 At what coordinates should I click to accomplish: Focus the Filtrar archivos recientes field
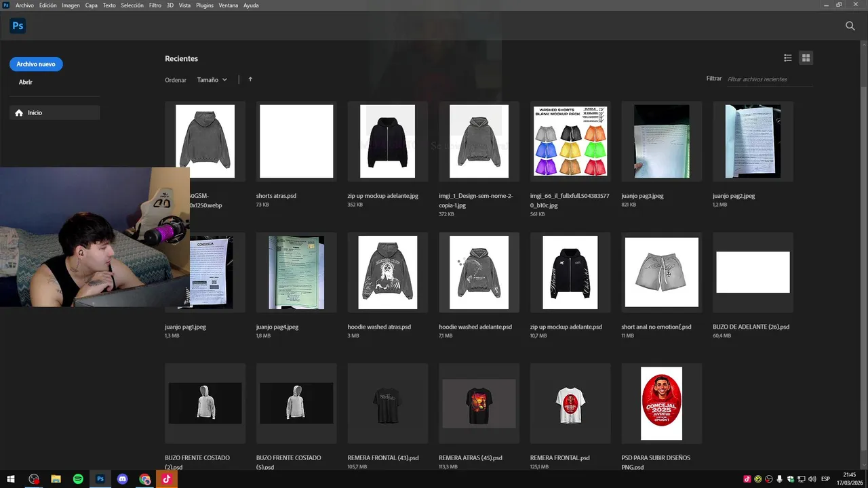[770, 79]
